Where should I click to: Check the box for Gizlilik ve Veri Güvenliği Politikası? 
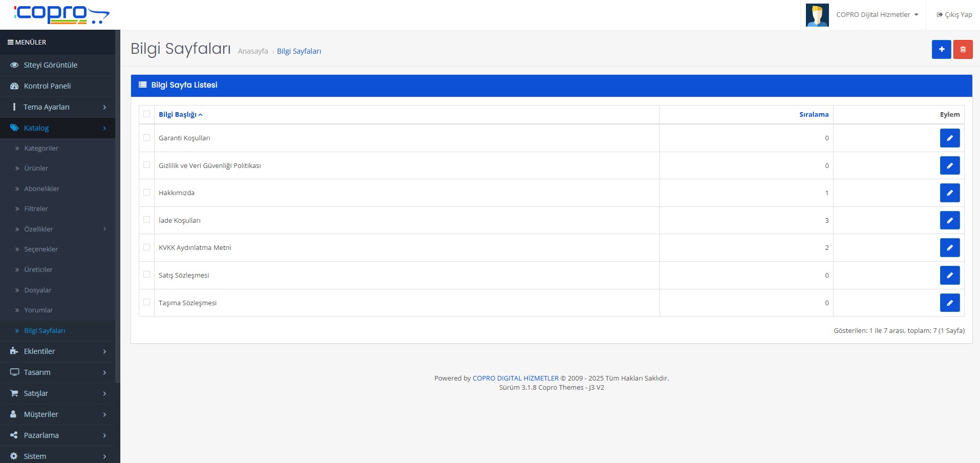pos(147,165)
